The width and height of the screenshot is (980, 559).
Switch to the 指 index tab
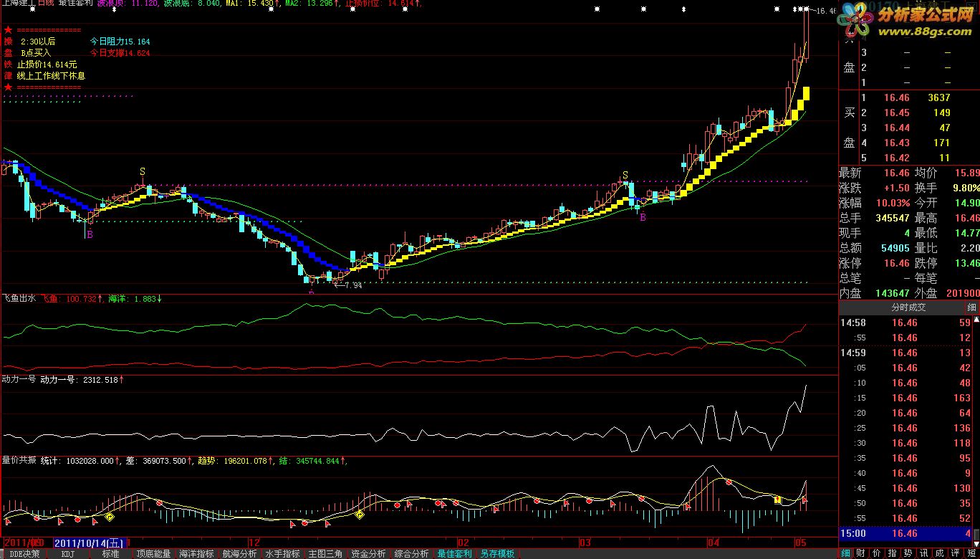tap(893, 553)
